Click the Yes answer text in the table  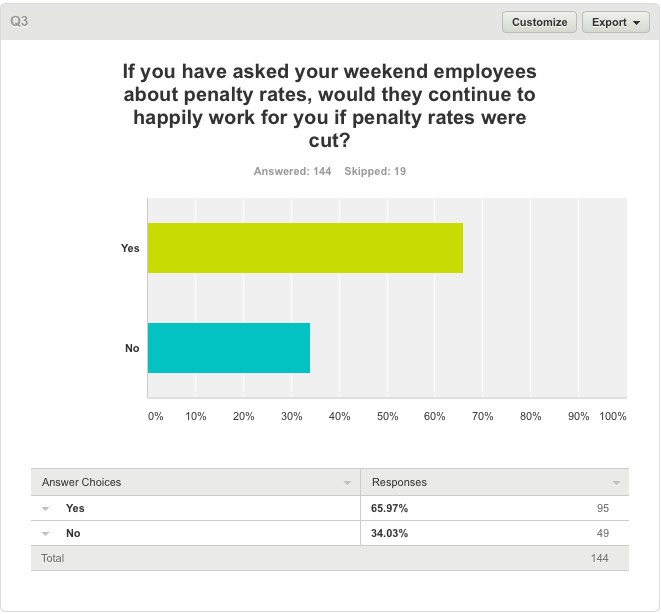pos(75,508)
